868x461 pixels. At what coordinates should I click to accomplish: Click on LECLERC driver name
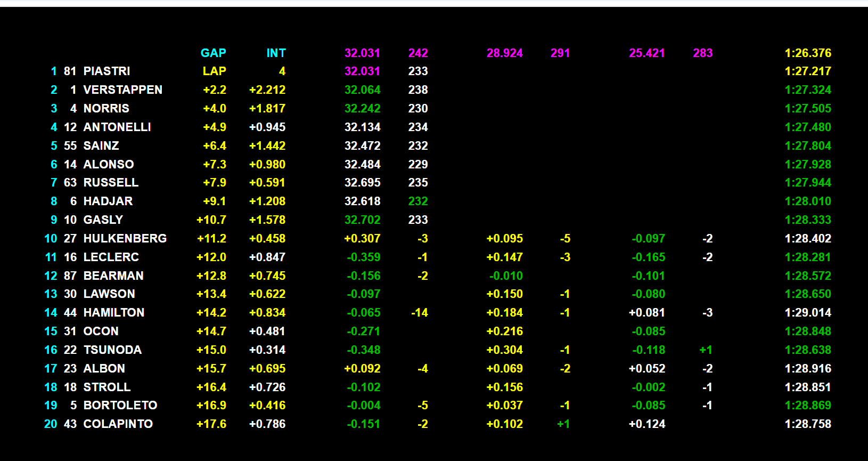coord(111,257)
